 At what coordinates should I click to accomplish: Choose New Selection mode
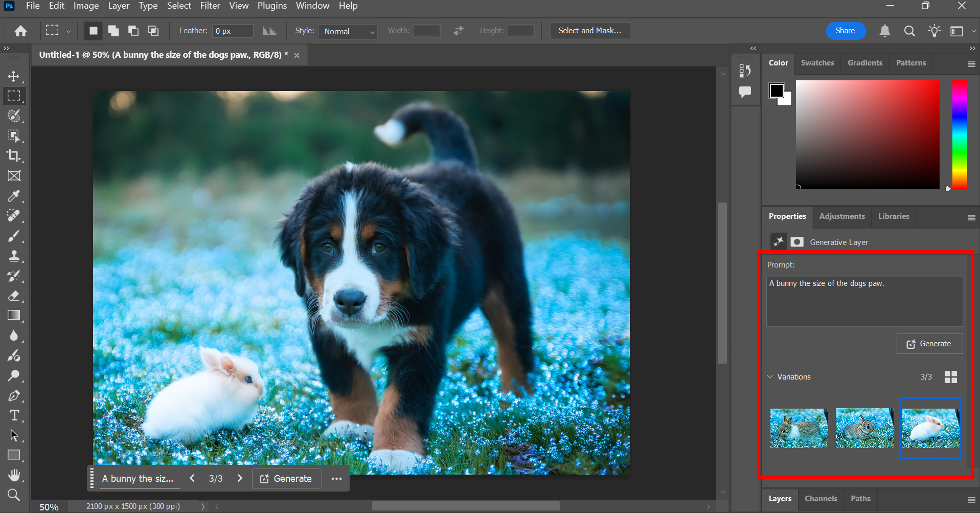click(x=93, y=31)
